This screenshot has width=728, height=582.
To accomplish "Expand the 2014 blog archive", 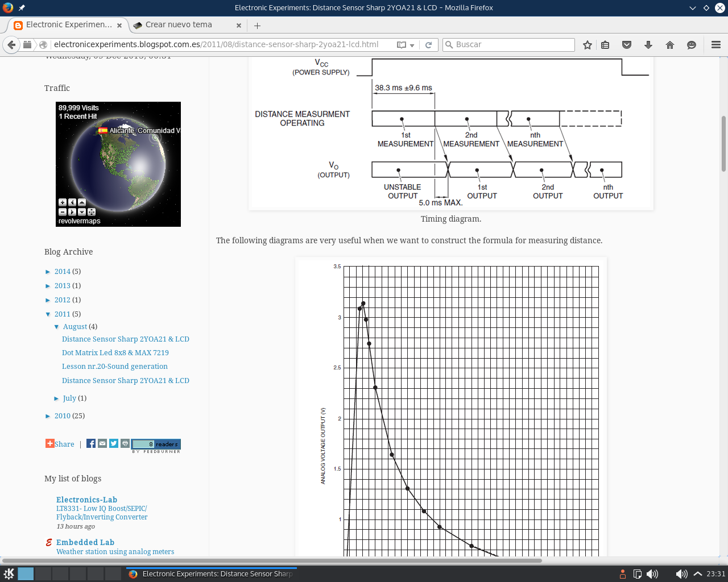I will [x=48, y=272].
